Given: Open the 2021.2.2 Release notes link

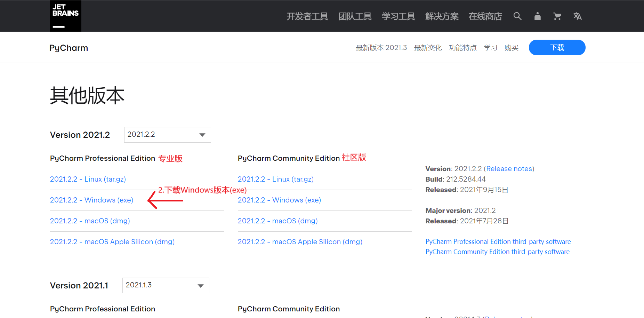Looking at the screenshot, I should click(509, 169).
